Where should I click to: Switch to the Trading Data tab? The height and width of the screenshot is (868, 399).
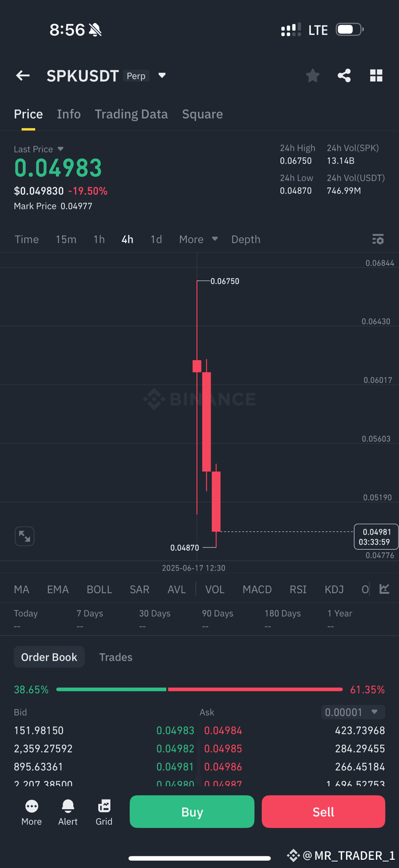click(x=131, y=114)
